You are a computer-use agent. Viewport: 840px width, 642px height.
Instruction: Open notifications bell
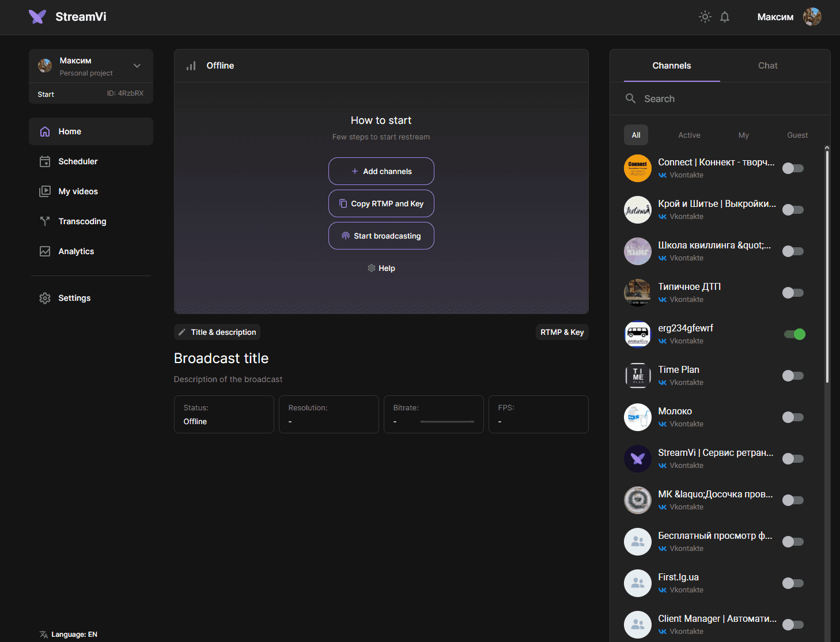725,17
